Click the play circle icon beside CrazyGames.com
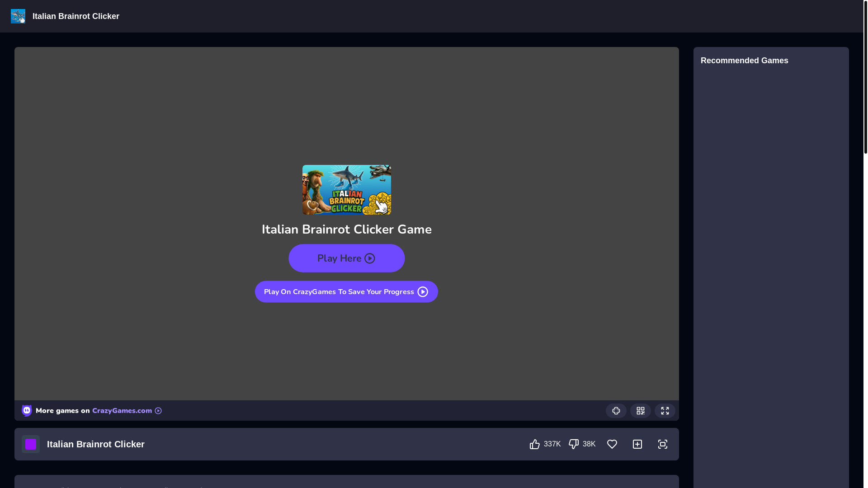The width and height of the screenshot is (868, 488). [x=158, y=411]
